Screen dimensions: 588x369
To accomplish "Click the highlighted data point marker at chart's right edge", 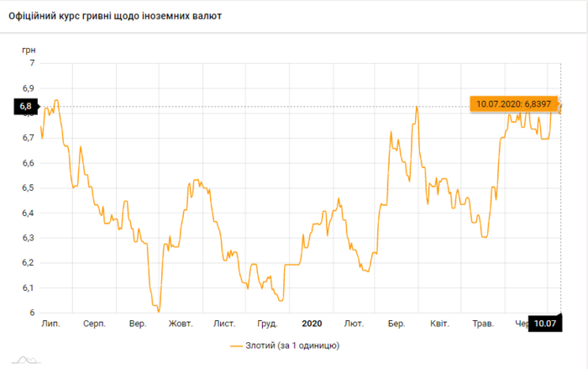I will click(x=560, y=107).
